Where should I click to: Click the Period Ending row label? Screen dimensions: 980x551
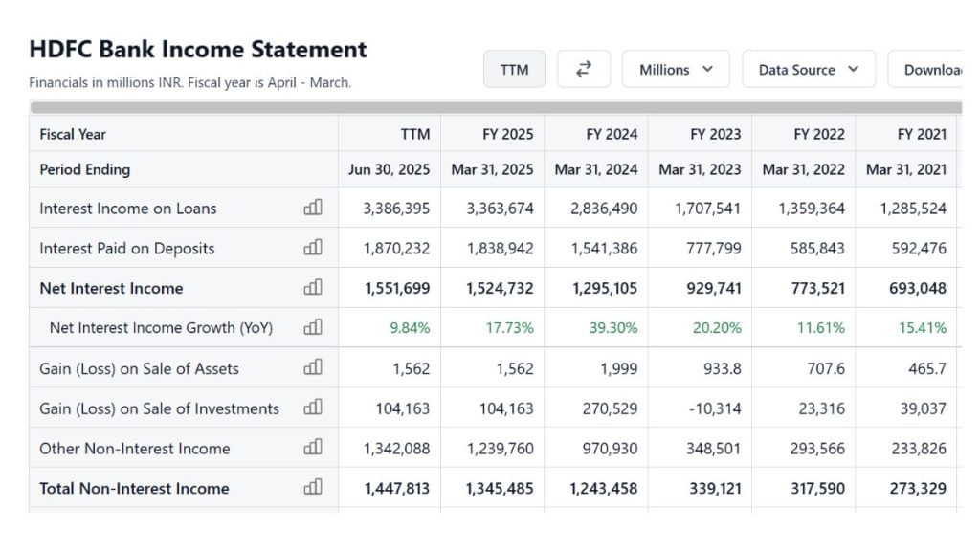[85, 169]
